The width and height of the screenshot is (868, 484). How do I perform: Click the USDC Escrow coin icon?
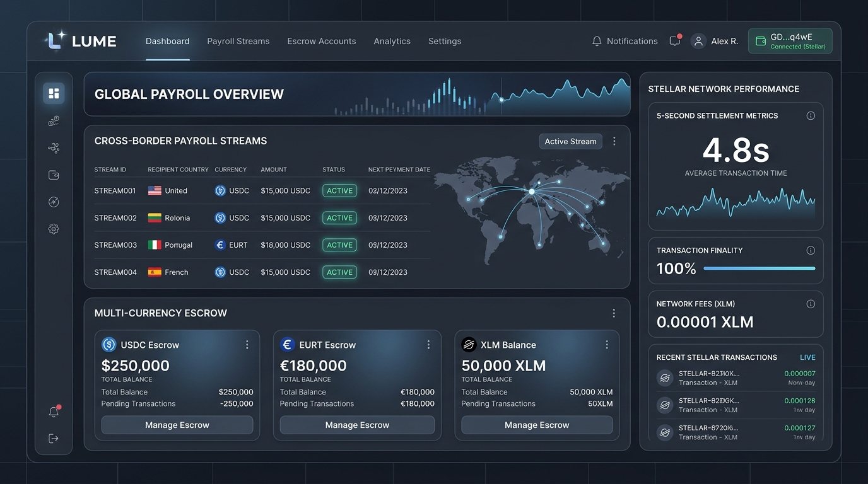point(109,345)
